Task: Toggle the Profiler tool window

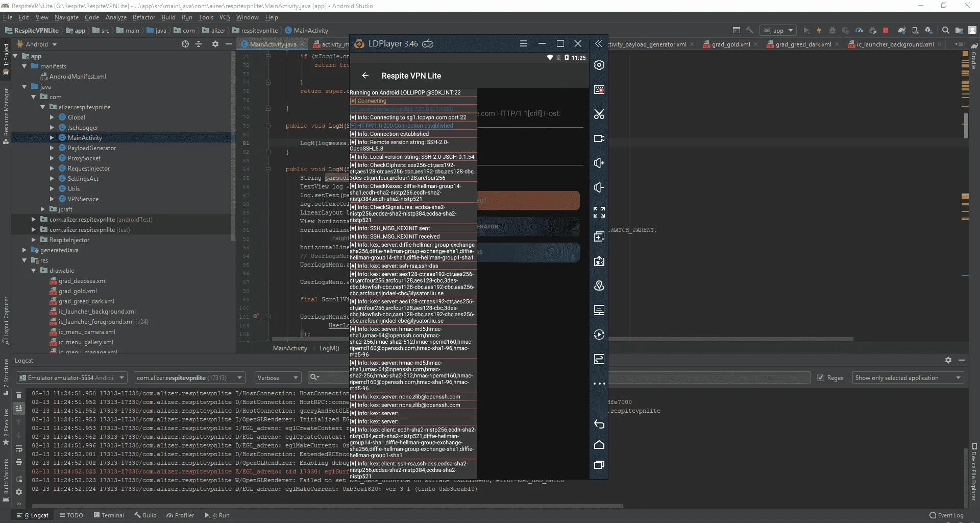Action: pyautogui.click(x=180, y=515)
